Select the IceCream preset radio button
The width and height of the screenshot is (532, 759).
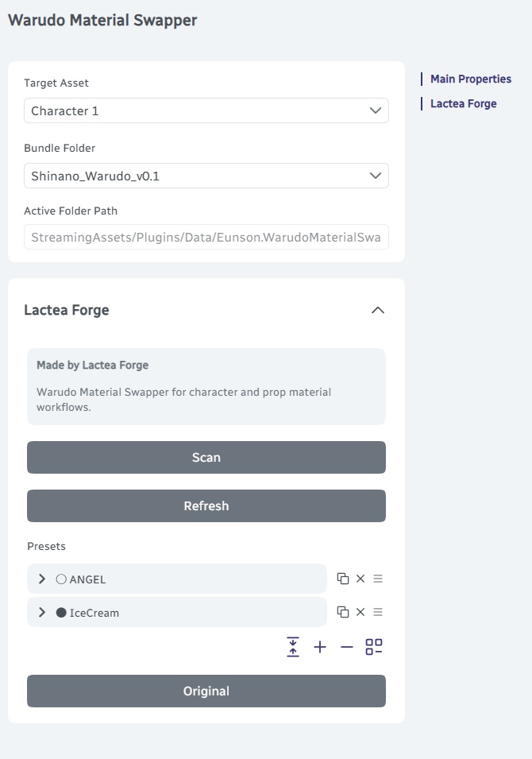pos(61,612)
